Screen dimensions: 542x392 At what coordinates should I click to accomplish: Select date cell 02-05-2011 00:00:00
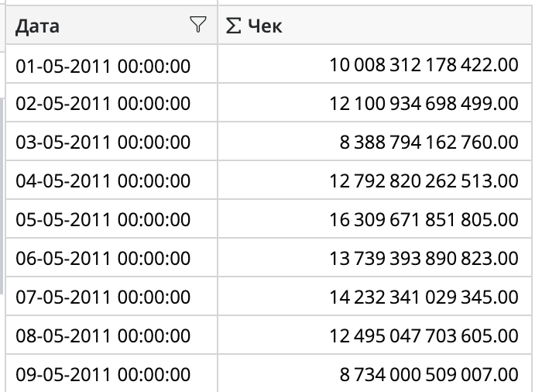click(x=103, y=104)
